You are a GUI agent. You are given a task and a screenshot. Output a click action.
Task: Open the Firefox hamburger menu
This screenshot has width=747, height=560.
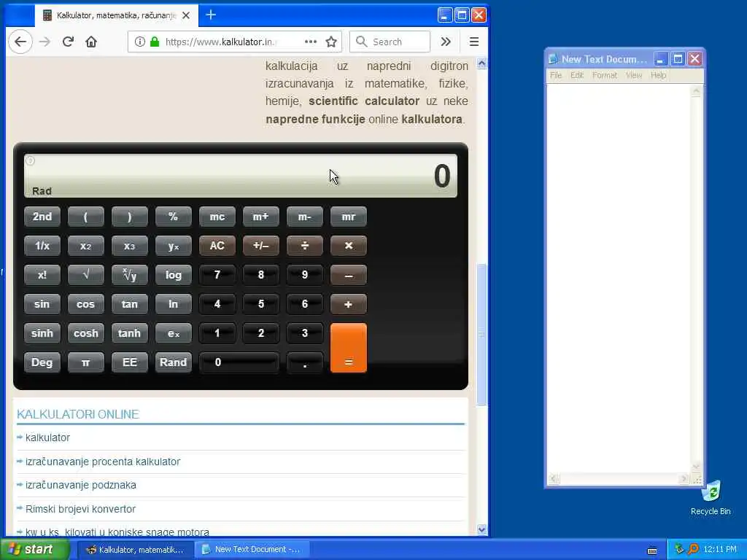pos(474,42)
